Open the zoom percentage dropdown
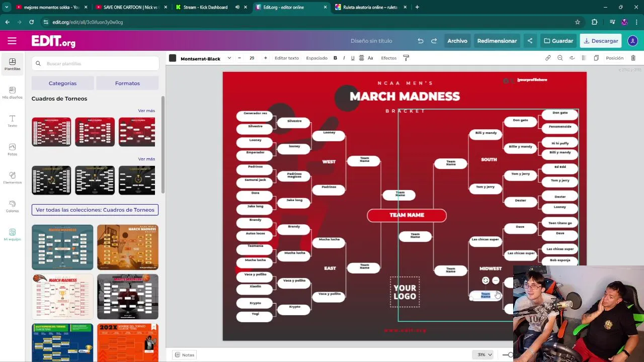Screen dimensions: 644x362 tap(485, 354)
